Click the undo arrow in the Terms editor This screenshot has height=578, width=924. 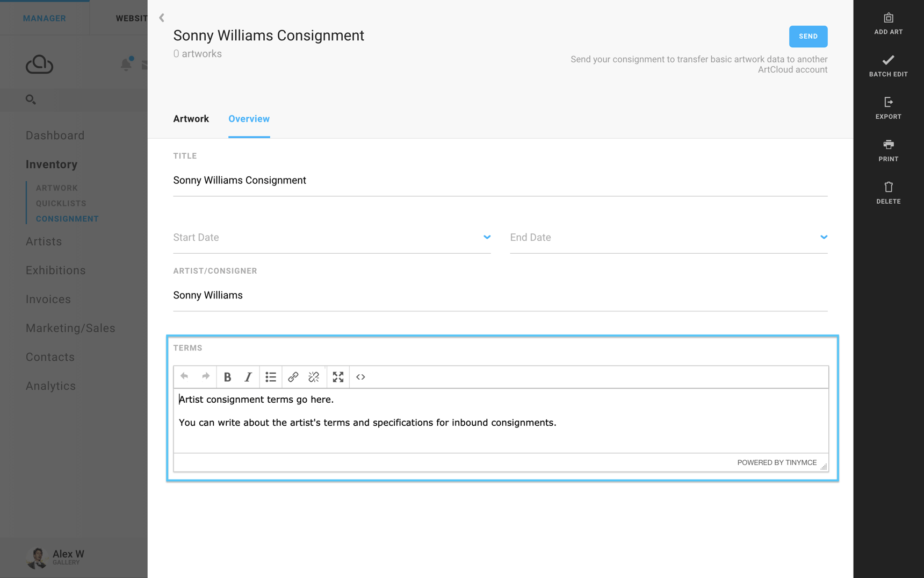pyautogui.click(x=184, y=377)
